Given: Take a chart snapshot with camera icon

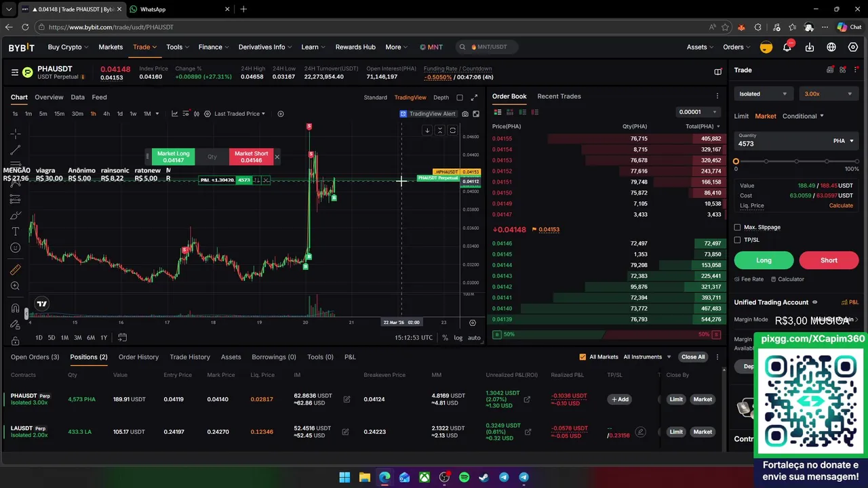Looking at the screenshot, I should tap(465, 114).
